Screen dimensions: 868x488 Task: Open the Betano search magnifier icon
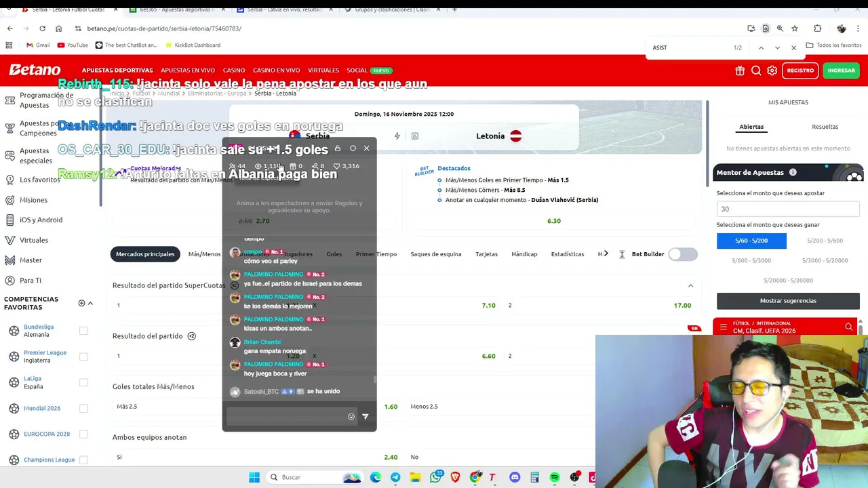point(756,70)
